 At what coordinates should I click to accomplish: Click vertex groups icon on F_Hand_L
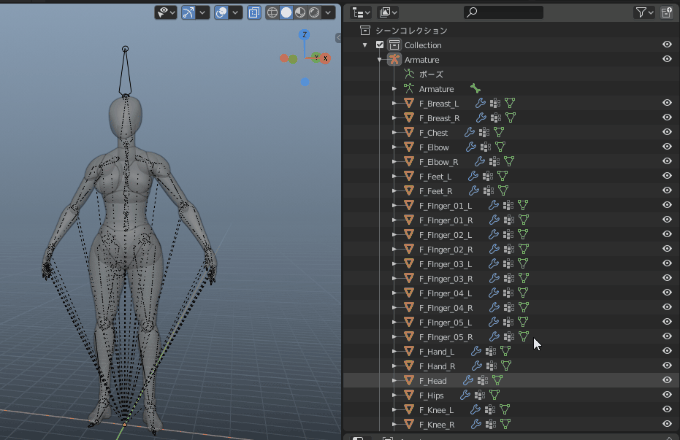[490, 351]
